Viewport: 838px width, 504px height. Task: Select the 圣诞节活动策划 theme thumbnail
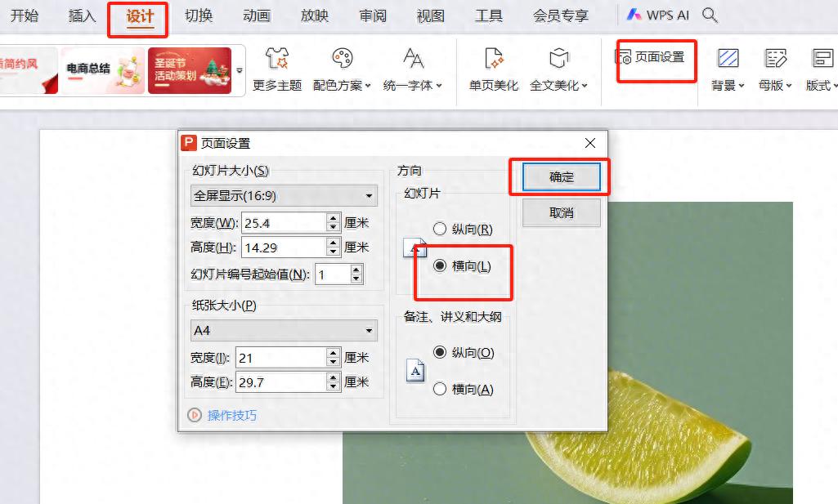tap(187, 69)
